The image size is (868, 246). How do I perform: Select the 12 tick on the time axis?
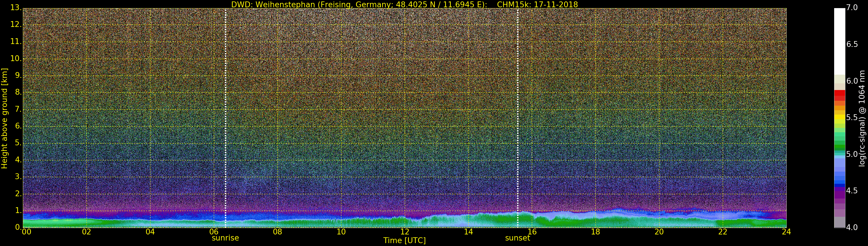click(x=405, y=232)
